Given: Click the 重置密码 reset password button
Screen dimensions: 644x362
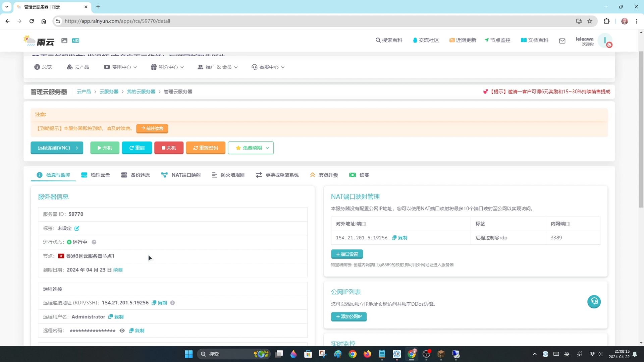Looking at the screenshot, I should (x=206, y=148).
